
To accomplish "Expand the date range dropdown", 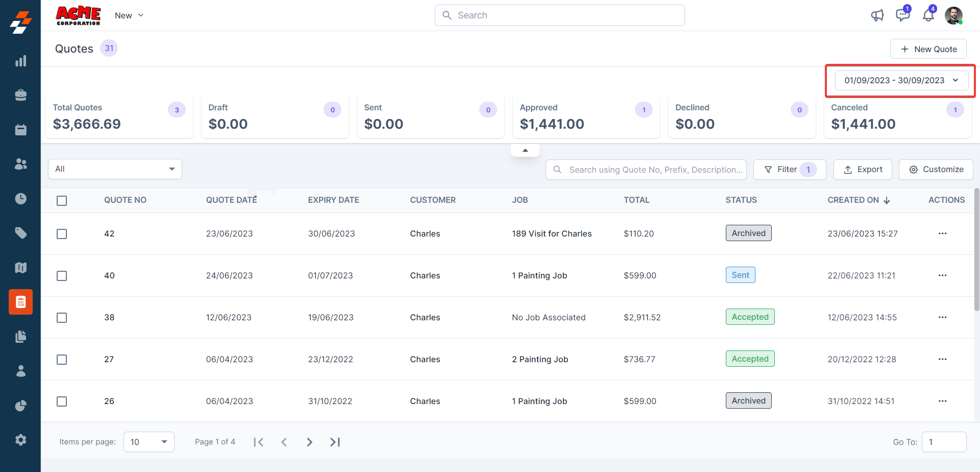I will [901, 81].
